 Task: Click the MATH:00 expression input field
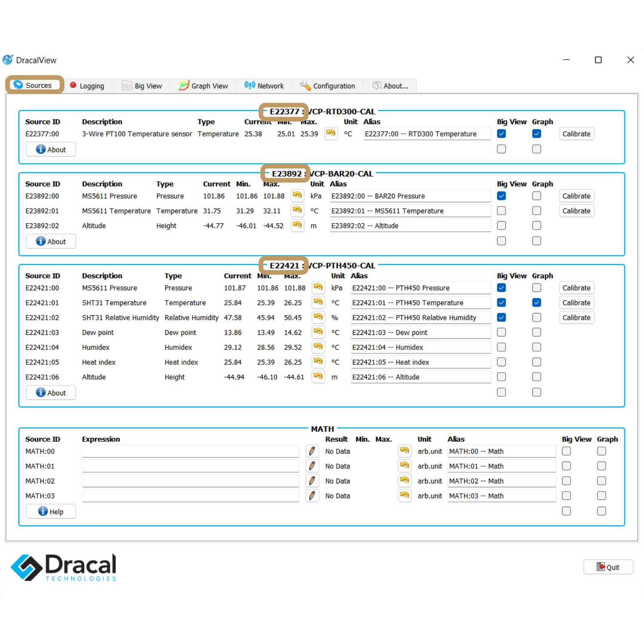point(191,451)
